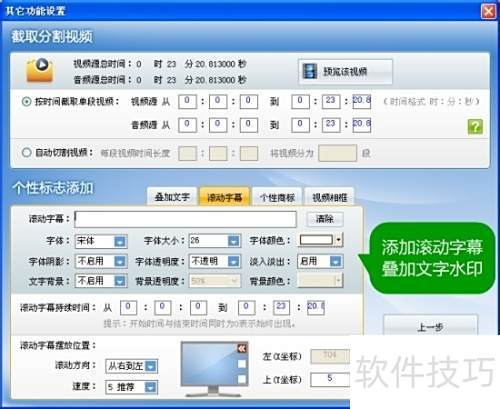The width and height of the screenshot is (500, 409).
Task: Click the 字体颜色 white color swatch
Action: click(x=316, y=240)
